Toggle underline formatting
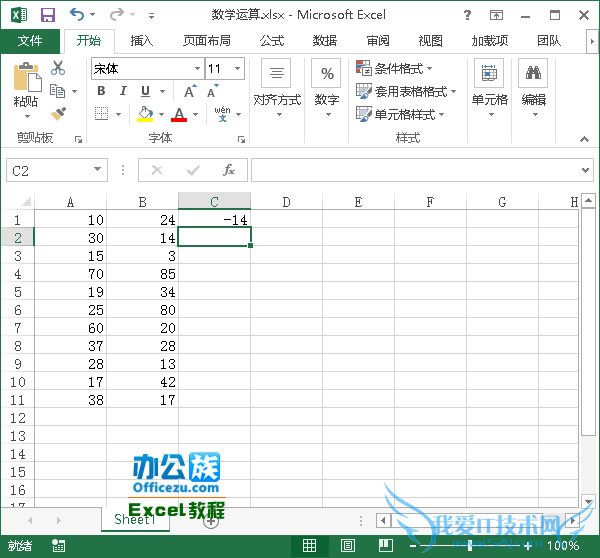The width and height of the screenshot is (600, 558). coord(146,91)
